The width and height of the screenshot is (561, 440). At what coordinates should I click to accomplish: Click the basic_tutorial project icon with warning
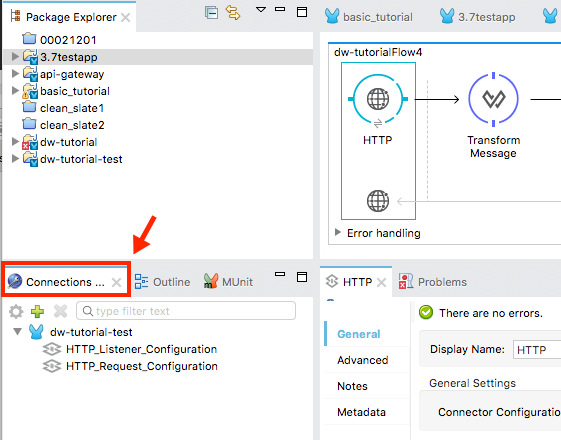pos(30,91)
